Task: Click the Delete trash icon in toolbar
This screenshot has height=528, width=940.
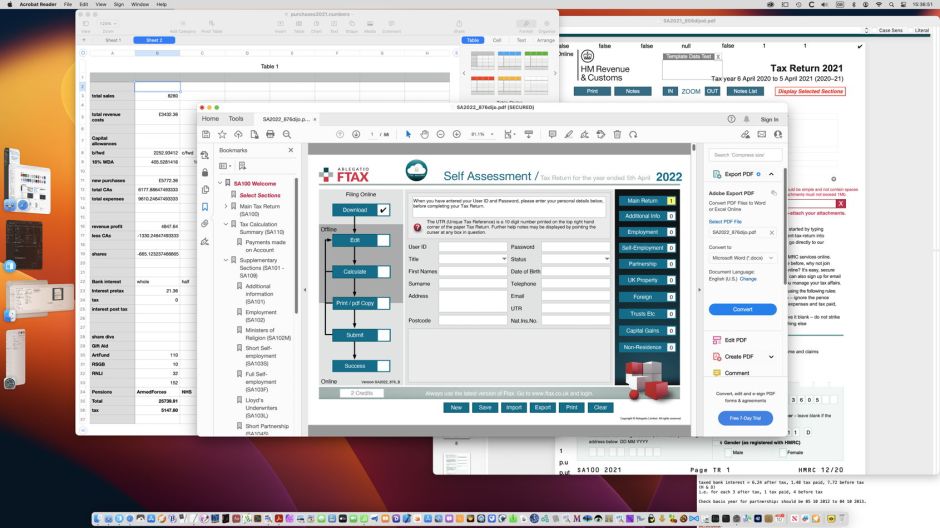Action: click(617, 133)
